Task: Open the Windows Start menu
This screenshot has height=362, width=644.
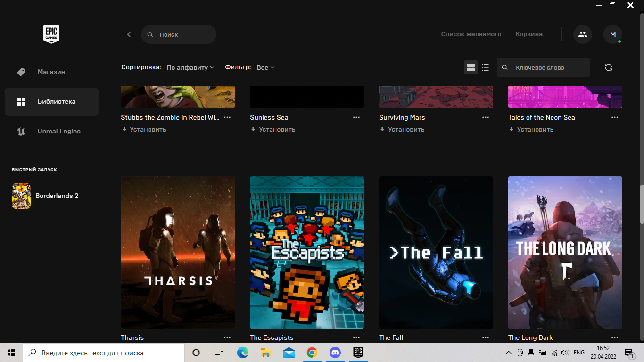Action: point(11,353)
